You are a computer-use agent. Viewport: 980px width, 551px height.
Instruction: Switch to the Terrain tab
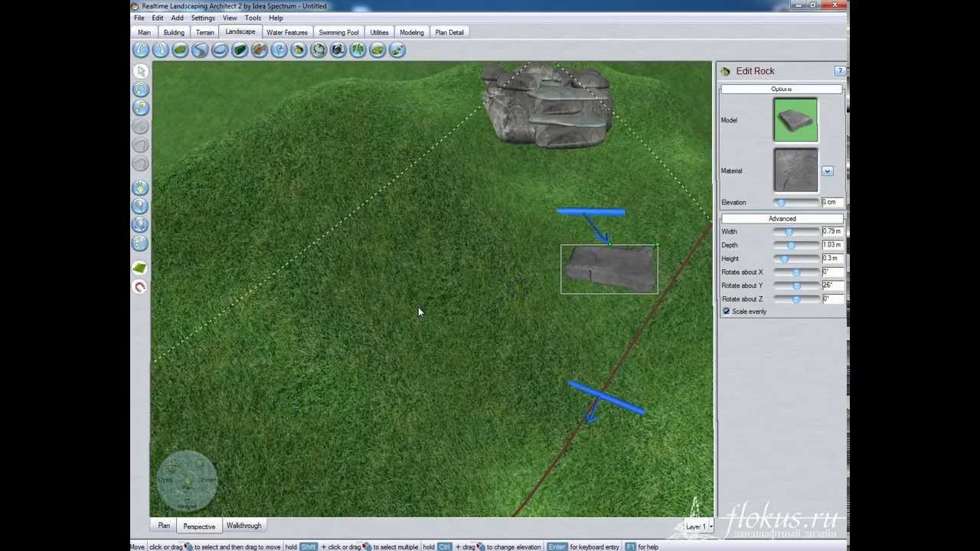(204, 32)
